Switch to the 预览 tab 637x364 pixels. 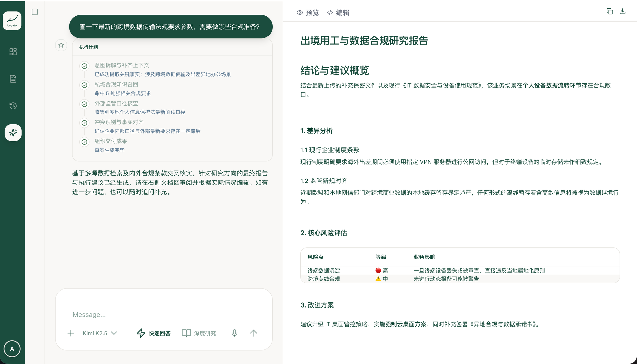(308, 13)
